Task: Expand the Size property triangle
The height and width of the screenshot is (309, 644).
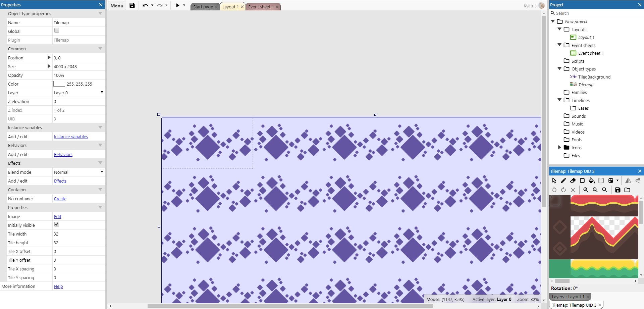Action: point(49,66)
